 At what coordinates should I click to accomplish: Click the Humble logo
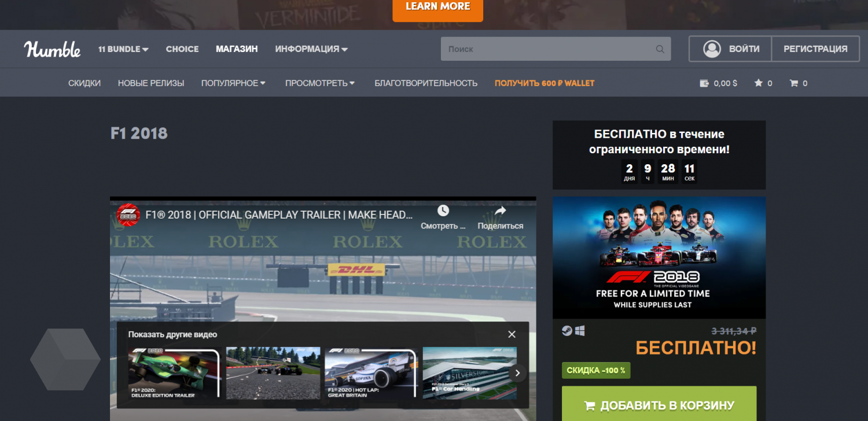tap(52, 49)
